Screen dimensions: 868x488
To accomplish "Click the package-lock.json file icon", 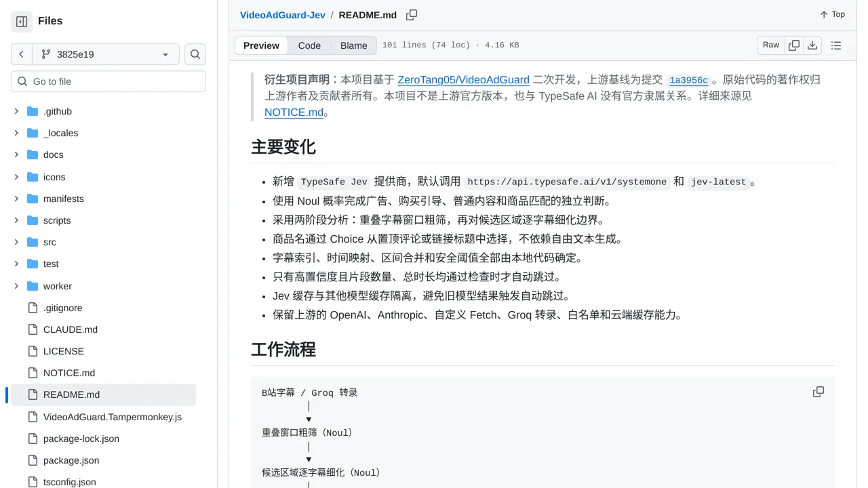I will click(x=33, y=439).
